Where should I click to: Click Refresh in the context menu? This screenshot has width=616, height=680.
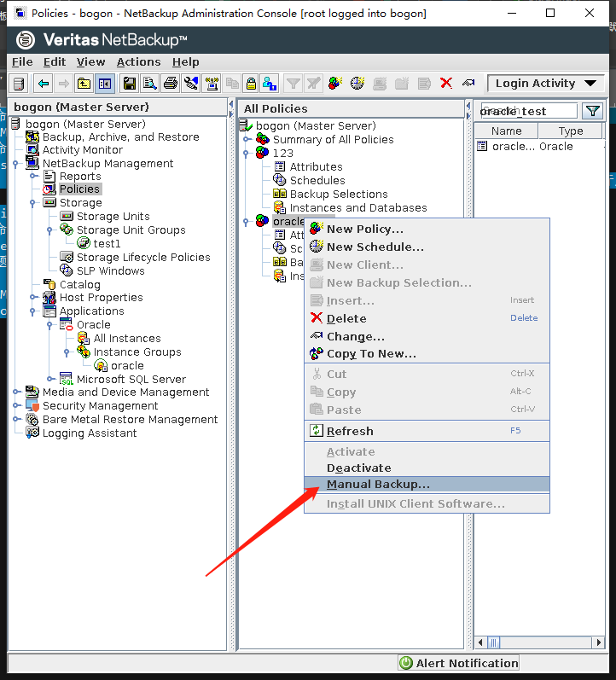tap(427, 431)
